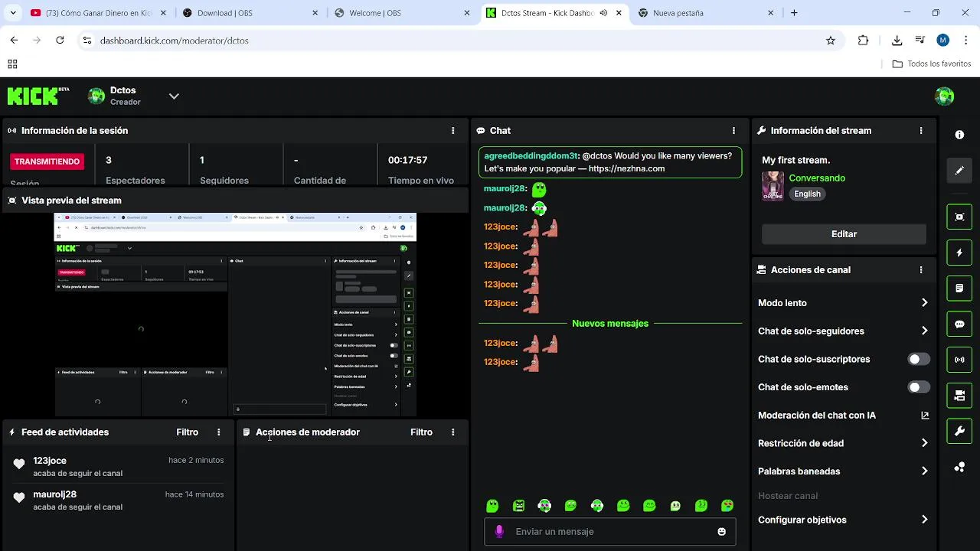Expand Configurar objetivos settings
The width and height of the screenshot is (980, 551).
click(925, 520)
